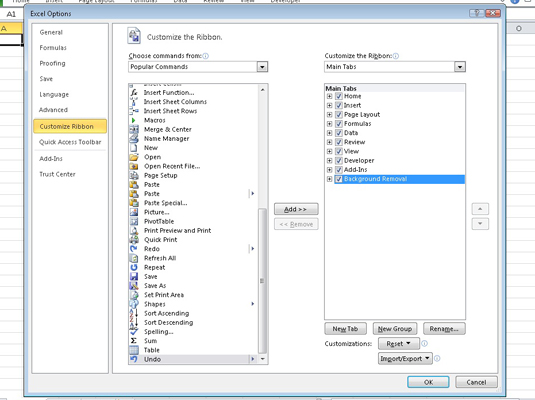
Task: Select the Page Setup icon
Action: click(134, 175)
